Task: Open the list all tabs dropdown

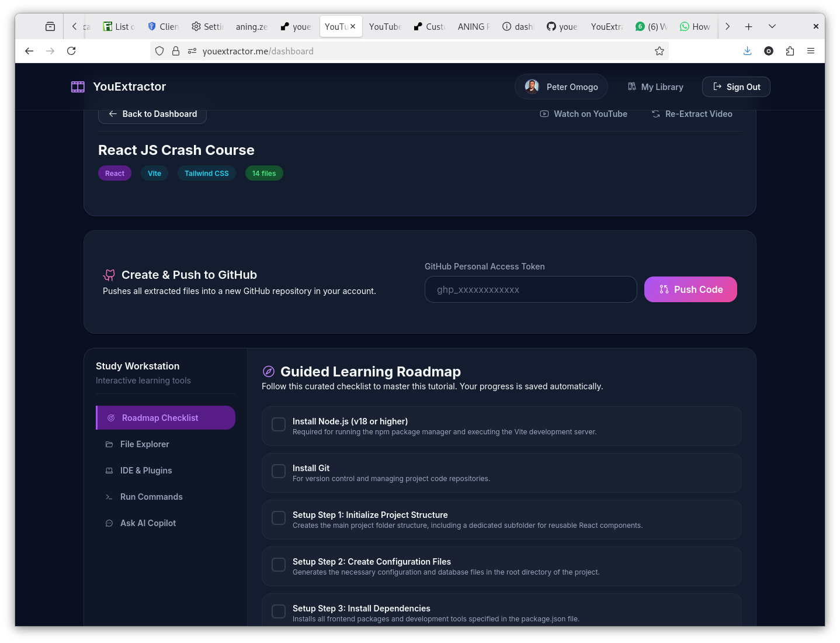Action: click(772, 27)
